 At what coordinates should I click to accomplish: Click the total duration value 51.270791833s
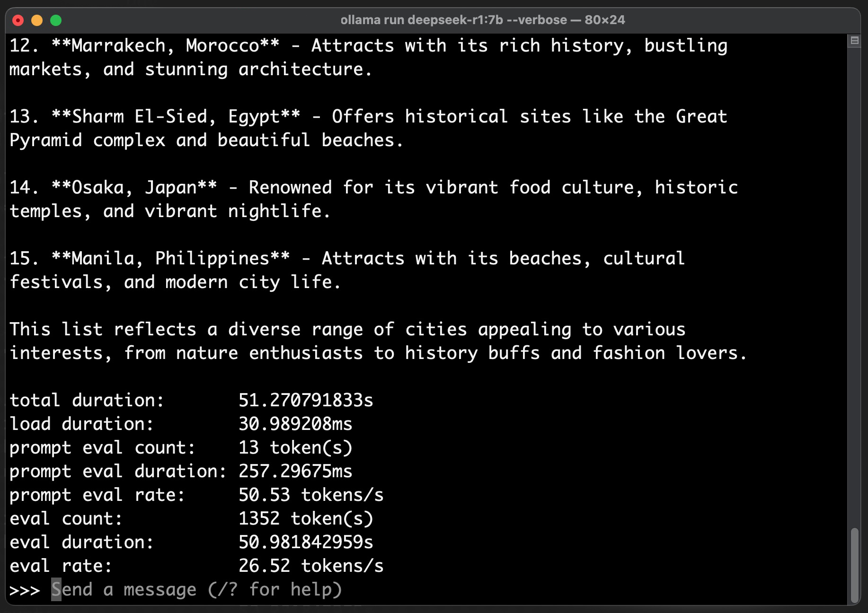pyautogui.click(x=306, y=401)
